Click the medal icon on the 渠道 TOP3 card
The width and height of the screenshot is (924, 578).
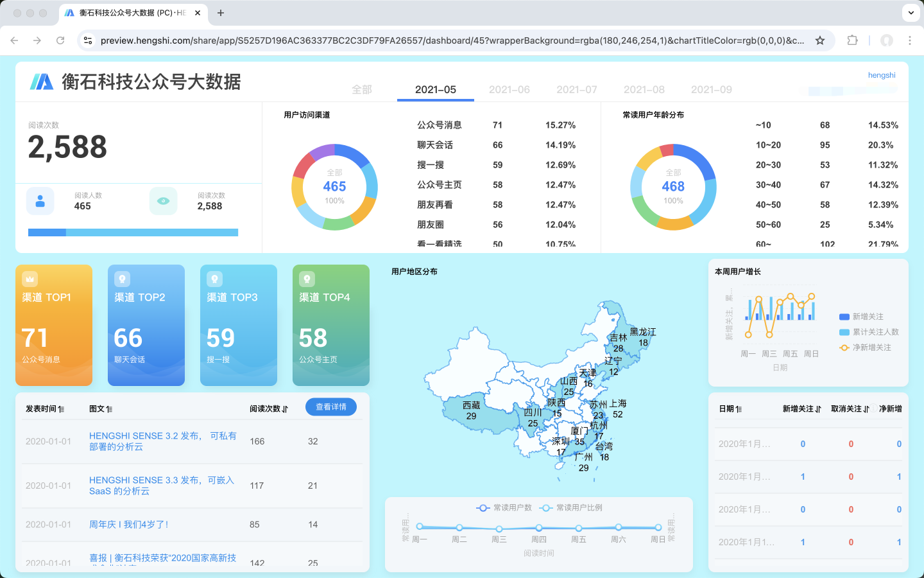(x=214, y=279)
